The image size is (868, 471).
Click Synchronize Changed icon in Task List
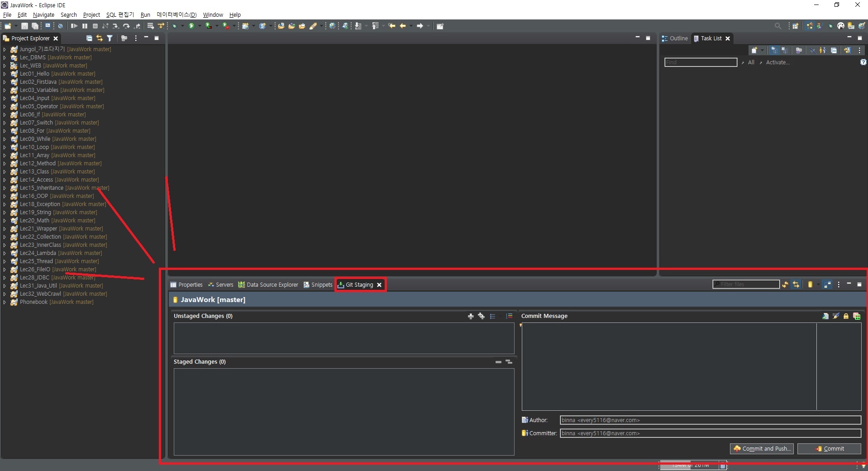[847, 50]
